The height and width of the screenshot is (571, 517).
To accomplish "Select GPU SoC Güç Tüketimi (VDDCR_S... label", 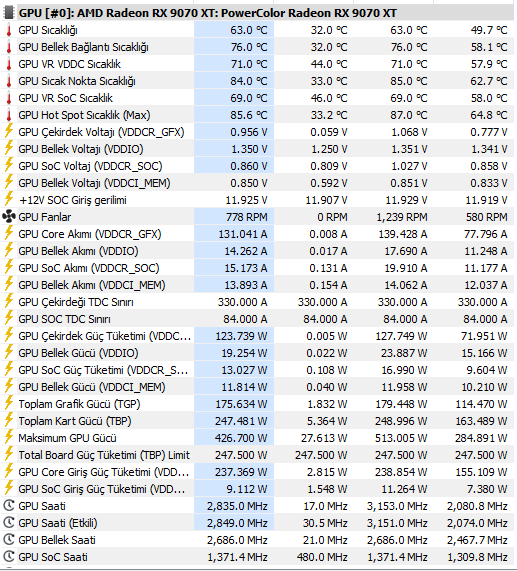I will (103, 370).
